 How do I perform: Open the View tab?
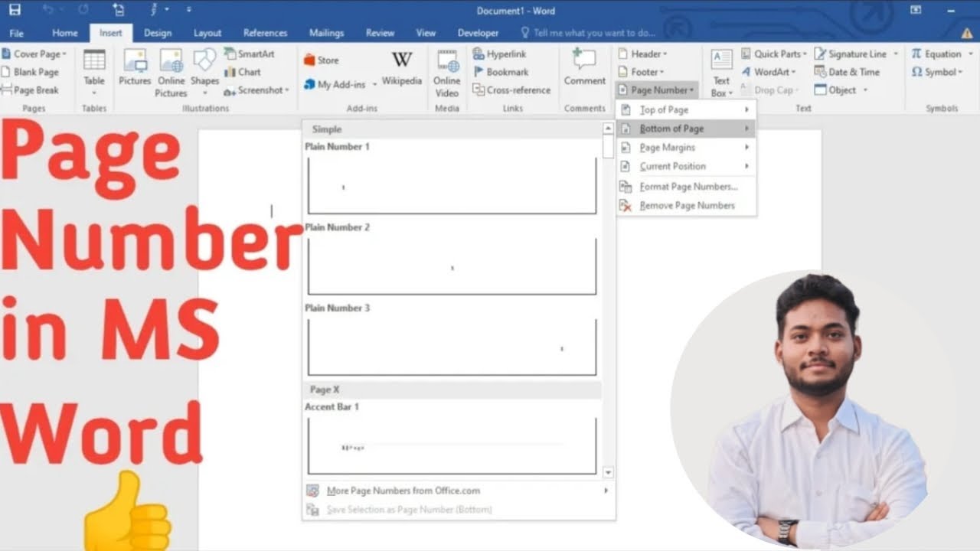426,33
